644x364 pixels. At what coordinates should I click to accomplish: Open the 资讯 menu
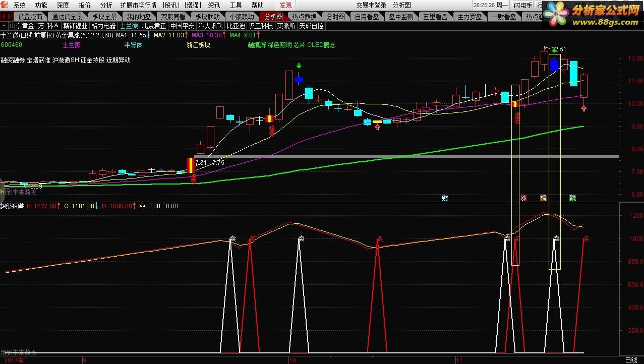tap(214, 5)
